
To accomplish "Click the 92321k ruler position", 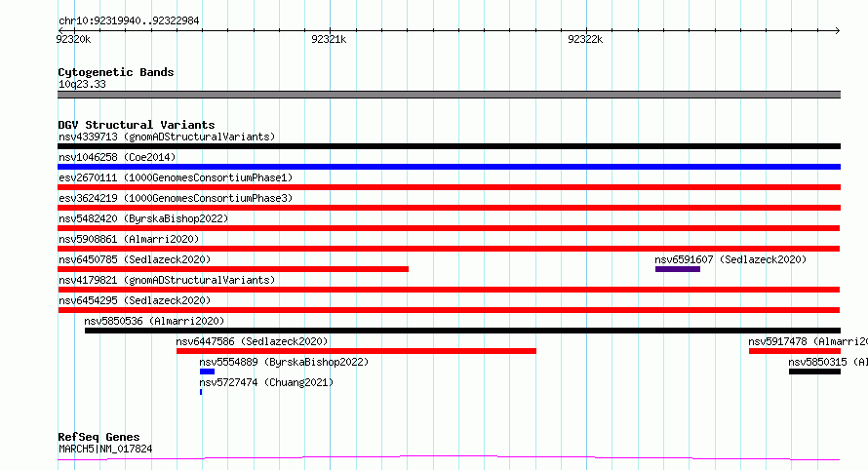I will point(329,39).
